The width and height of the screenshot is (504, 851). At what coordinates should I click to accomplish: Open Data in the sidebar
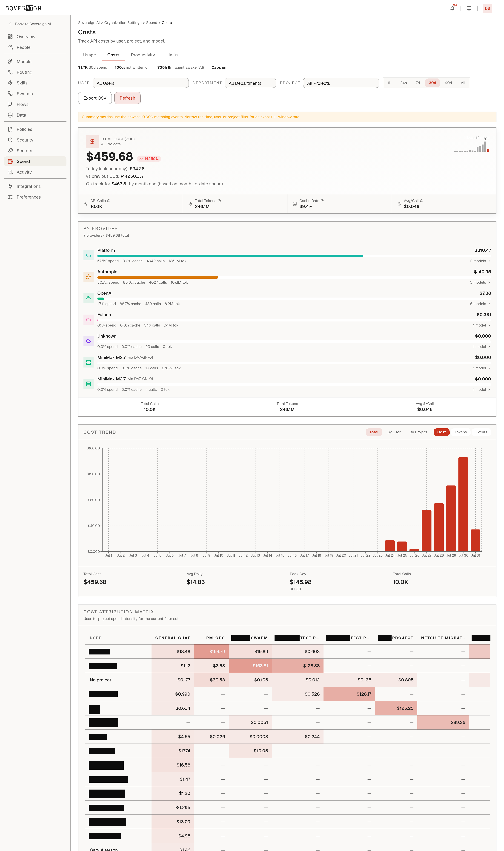coord(35,115)
